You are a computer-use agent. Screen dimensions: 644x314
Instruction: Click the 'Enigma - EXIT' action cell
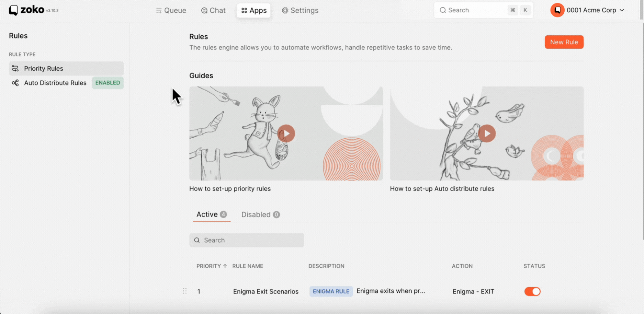click(x=473, y=291)
